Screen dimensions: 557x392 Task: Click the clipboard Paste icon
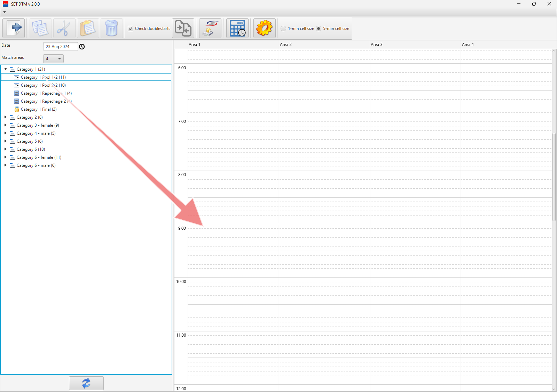click(88, 28)
